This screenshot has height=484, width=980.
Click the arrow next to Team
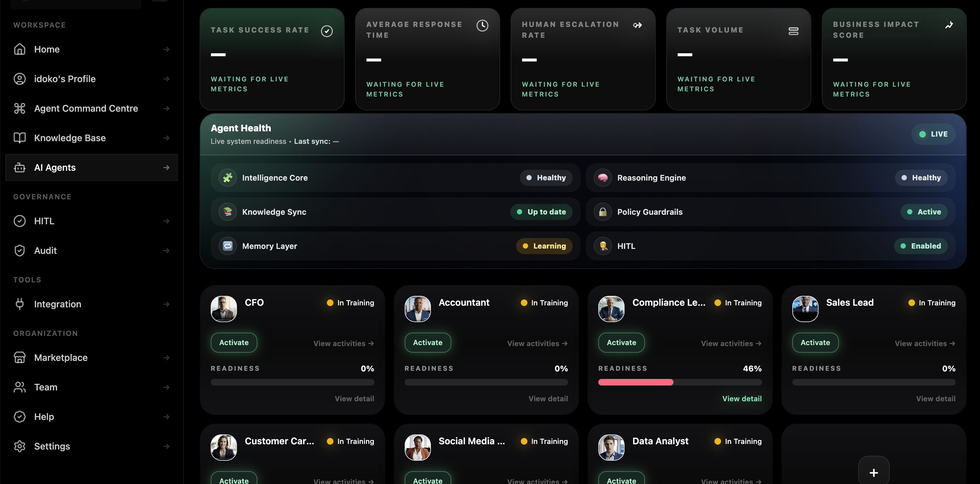tap(166, 387)
